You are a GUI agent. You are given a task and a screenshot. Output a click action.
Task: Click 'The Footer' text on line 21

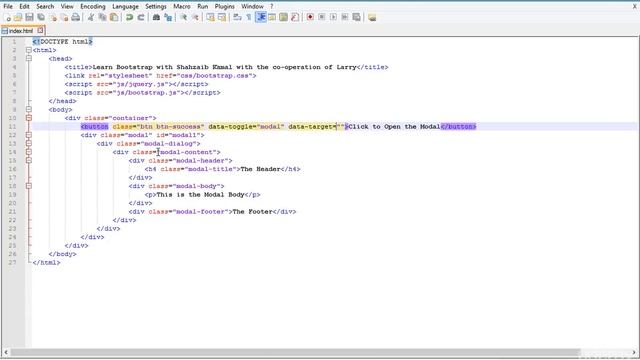[x=252, y=211]
